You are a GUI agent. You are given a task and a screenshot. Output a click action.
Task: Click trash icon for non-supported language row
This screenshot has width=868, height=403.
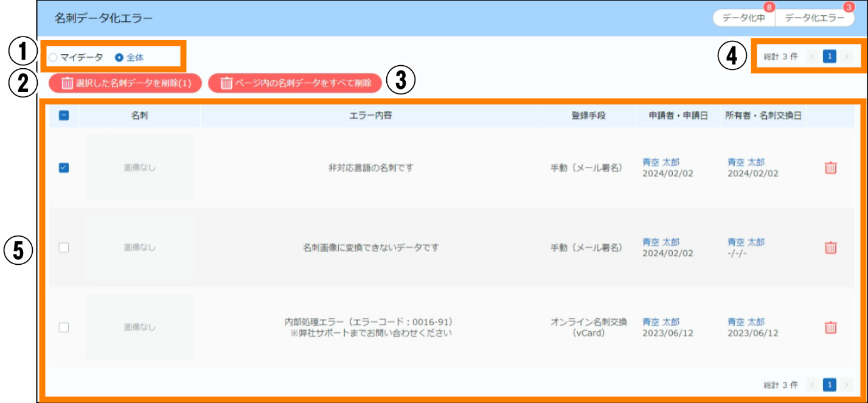tap(830, 168)
